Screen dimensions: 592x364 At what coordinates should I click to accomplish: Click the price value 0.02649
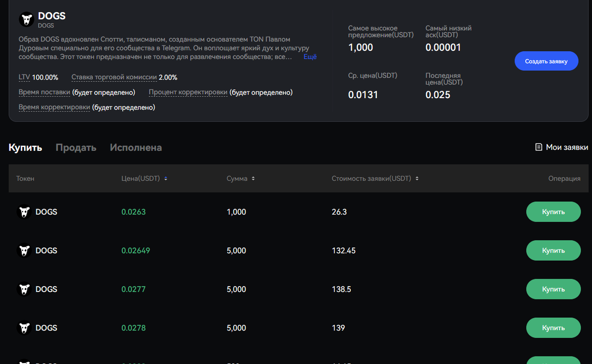[x=136, y=251]
